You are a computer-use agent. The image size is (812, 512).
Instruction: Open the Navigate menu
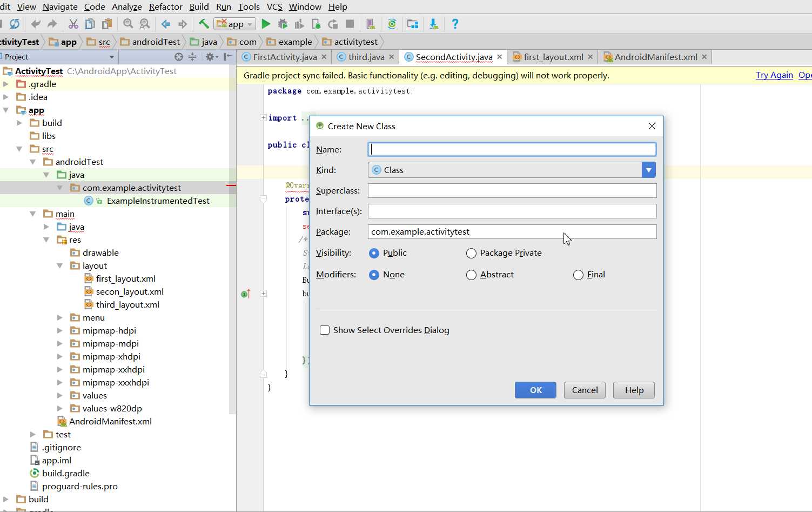pos(60,6)
